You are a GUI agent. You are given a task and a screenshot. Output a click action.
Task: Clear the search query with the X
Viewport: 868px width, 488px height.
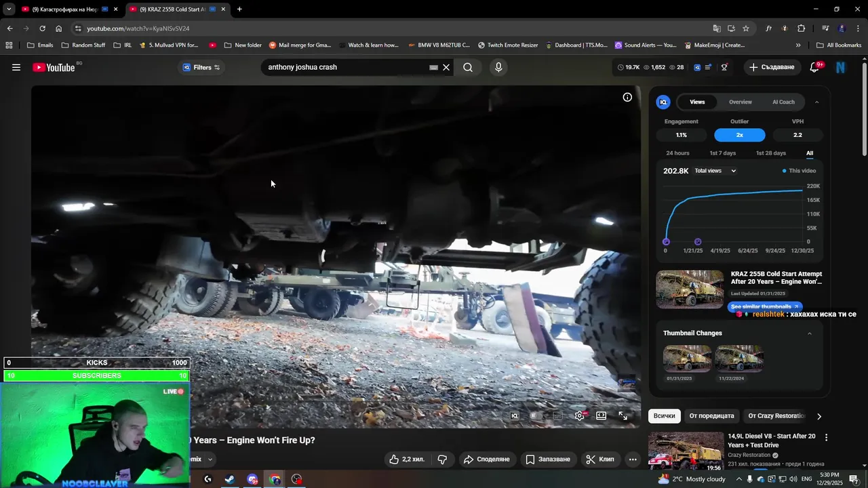pos(446,67)
